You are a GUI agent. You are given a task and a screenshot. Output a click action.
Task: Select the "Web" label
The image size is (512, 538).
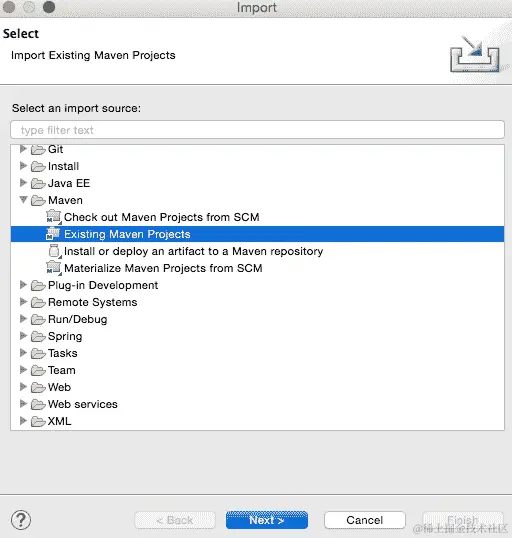tap(59, 387)
